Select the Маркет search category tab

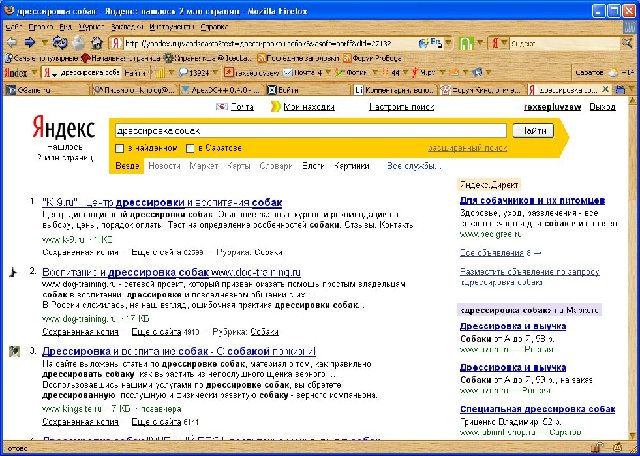coord(204,166)
